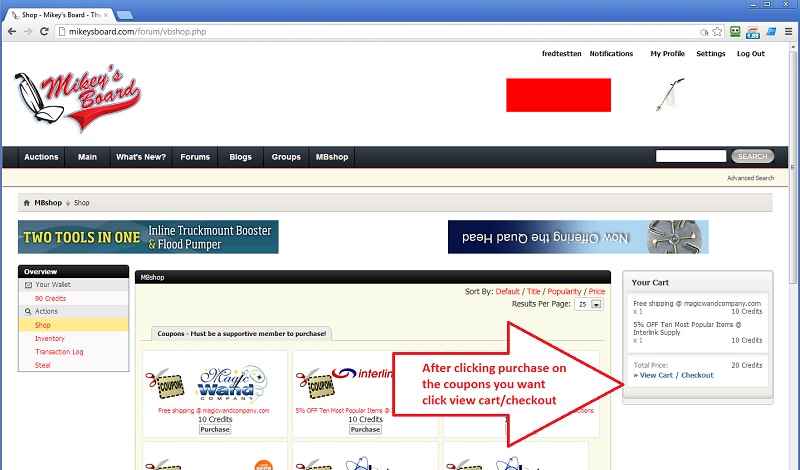Select Shop in the Actions sidebar
800x470 pixels.
coord(43,325)
